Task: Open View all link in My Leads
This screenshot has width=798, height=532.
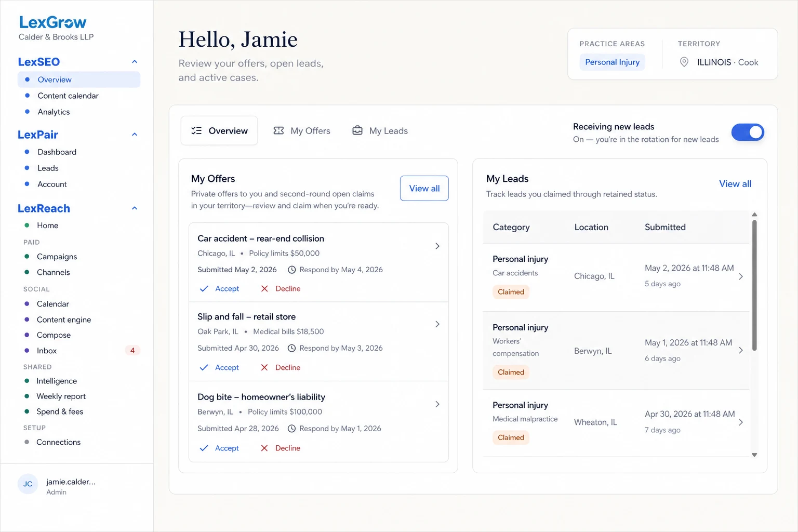Action: click(x=735, y=184)
